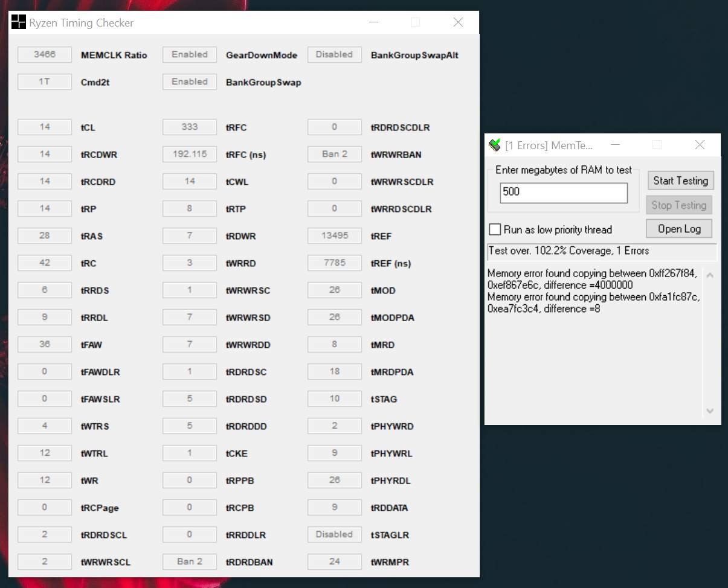The height and width of the screenshot is (588, 728).
Task: Click the Start Testing button
Action: 680,181
